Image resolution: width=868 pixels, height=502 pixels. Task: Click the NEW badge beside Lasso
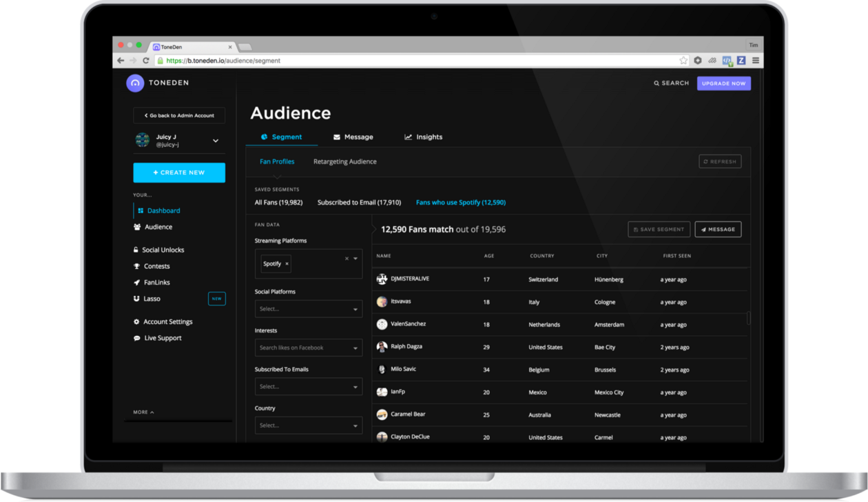[217, 299]
